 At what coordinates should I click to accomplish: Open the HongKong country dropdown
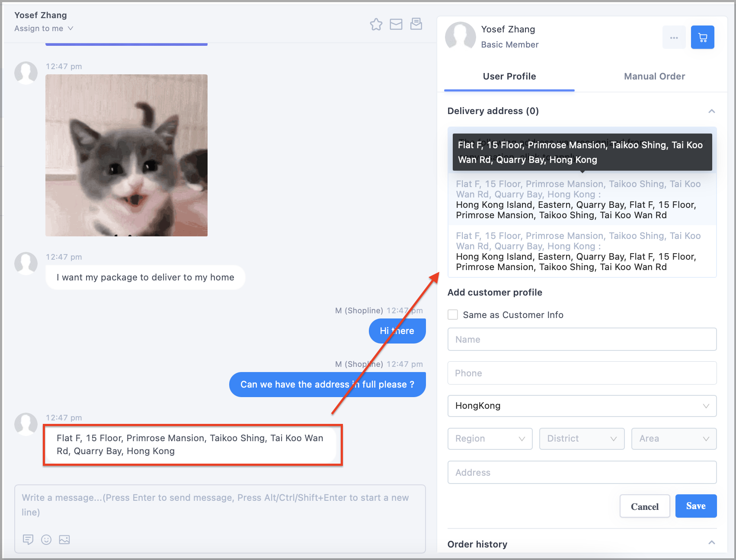[x=582, y=406]
